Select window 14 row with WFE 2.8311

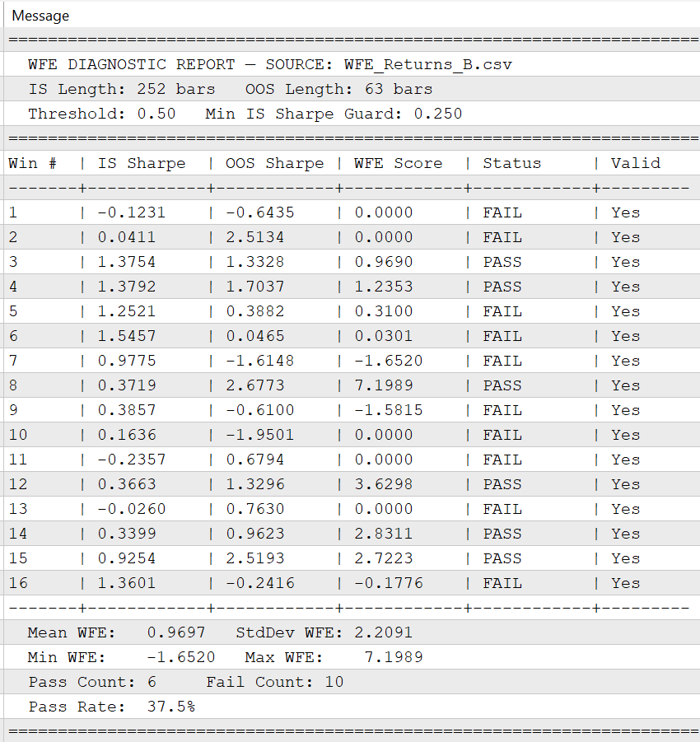click(352, 534)
